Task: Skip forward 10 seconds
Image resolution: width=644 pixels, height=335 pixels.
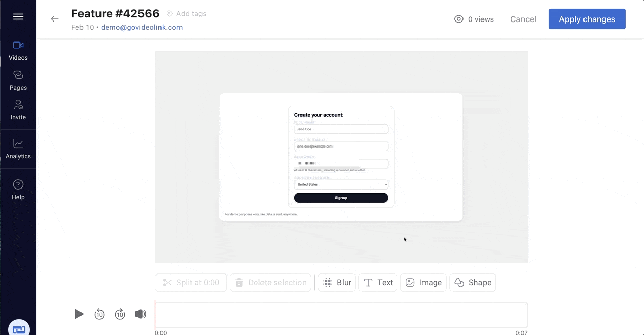Action: click(x=120, y=314)
